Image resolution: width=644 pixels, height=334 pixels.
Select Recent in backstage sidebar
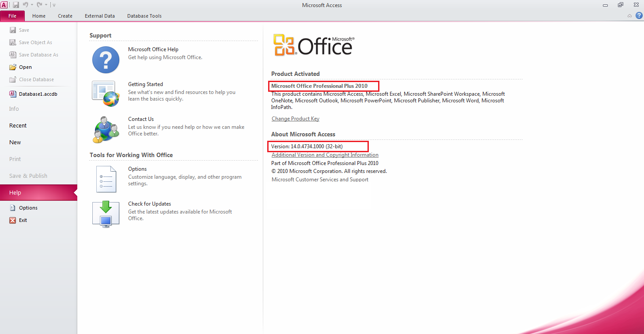pos(18,125)
